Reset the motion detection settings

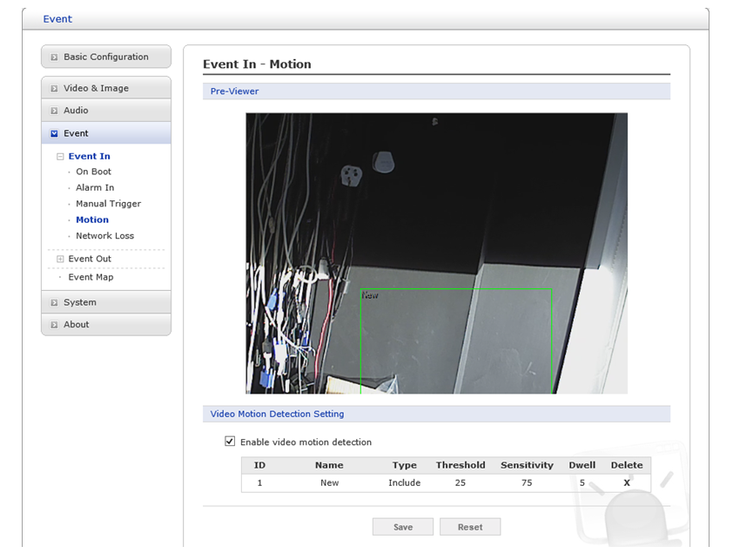click(470, 527)
